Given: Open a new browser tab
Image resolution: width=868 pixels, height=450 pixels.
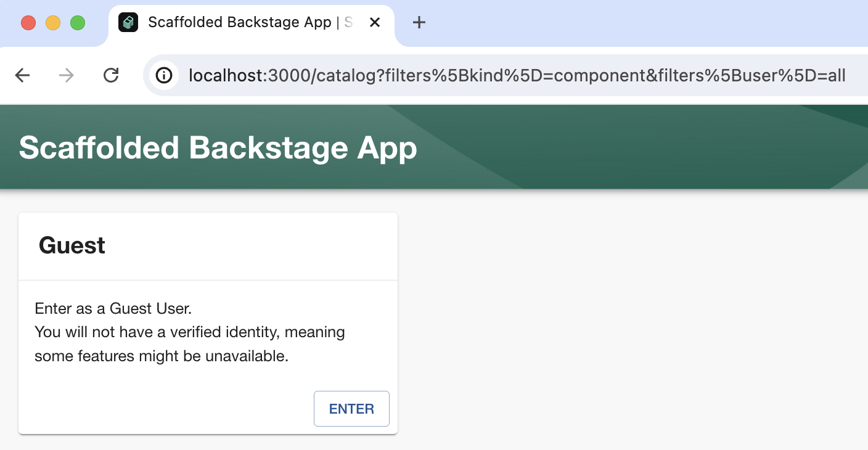Looking at the screenshot, I should (419, 23).
